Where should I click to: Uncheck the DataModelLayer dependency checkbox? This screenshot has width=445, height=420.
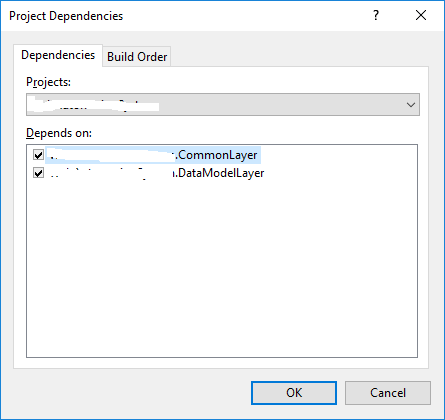(38, 173)
